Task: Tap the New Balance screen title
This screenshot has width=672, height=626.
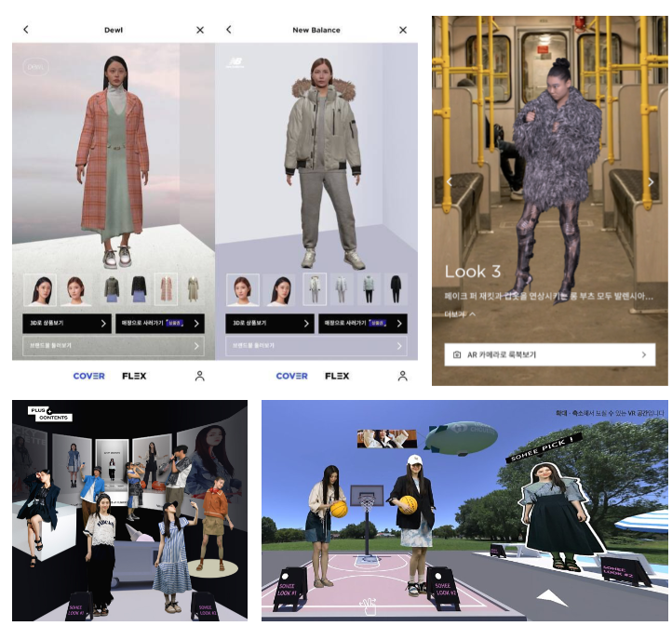Action: tap(316, 30)
